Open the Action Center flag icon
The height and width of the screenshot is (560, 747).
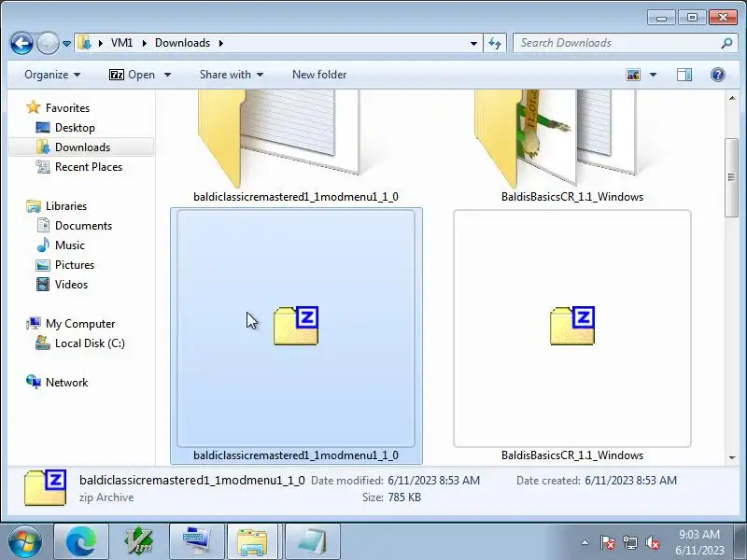point(608,542)
